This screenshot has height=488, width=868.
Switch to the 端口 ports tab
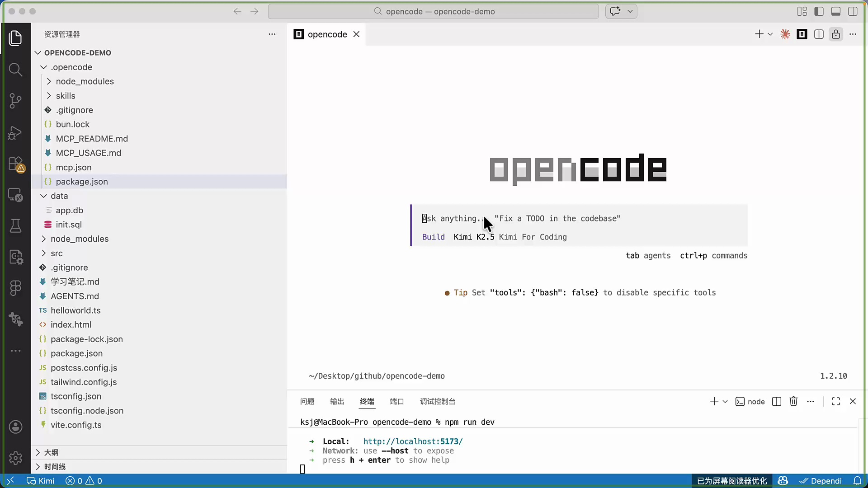pos(396,401)
